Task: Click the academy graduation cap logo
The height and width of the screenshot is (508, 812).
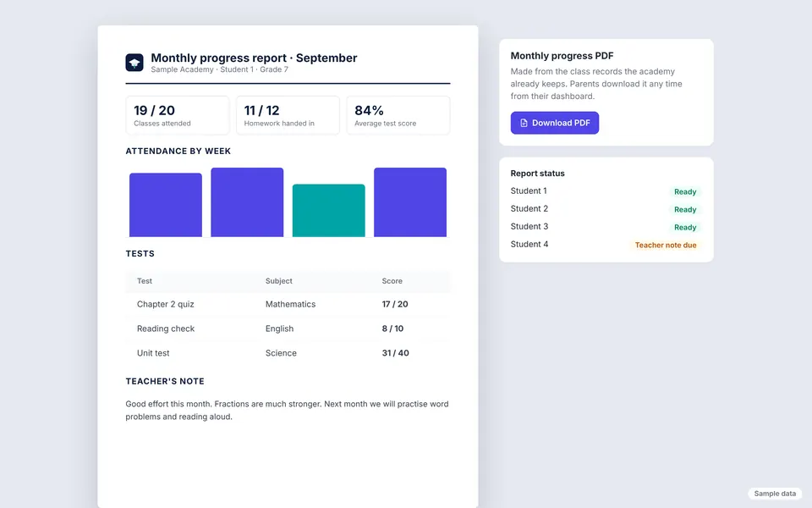Action: pyautogui.click(x=134, y=63)
